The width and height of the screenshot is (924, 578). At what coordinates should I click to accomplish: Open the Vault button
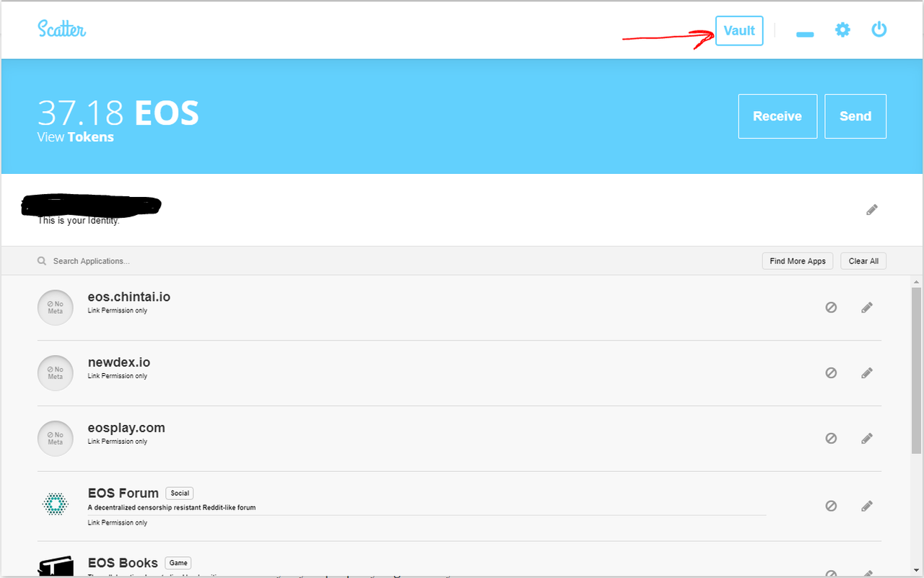[739, 31]
